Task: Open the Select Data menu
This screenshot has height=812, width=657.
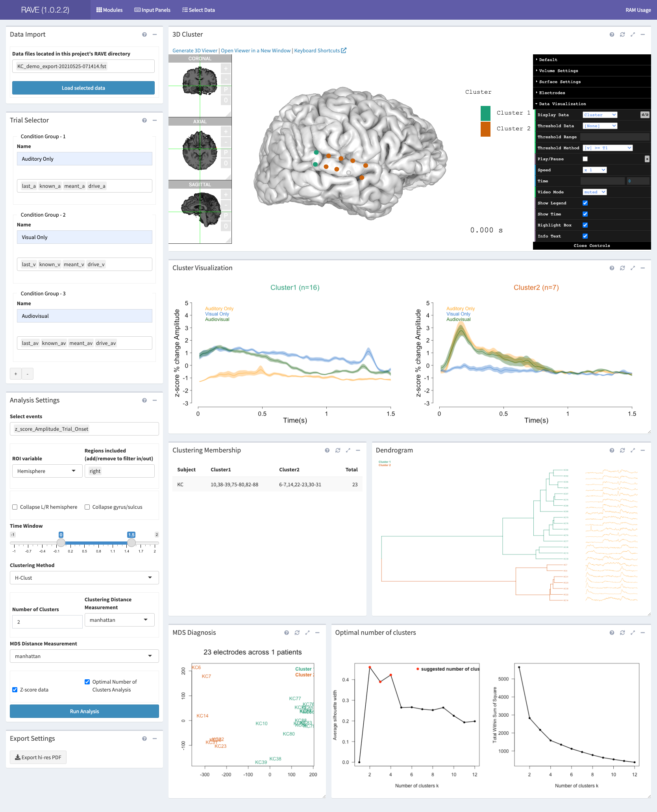Action: tap(198, 10)
